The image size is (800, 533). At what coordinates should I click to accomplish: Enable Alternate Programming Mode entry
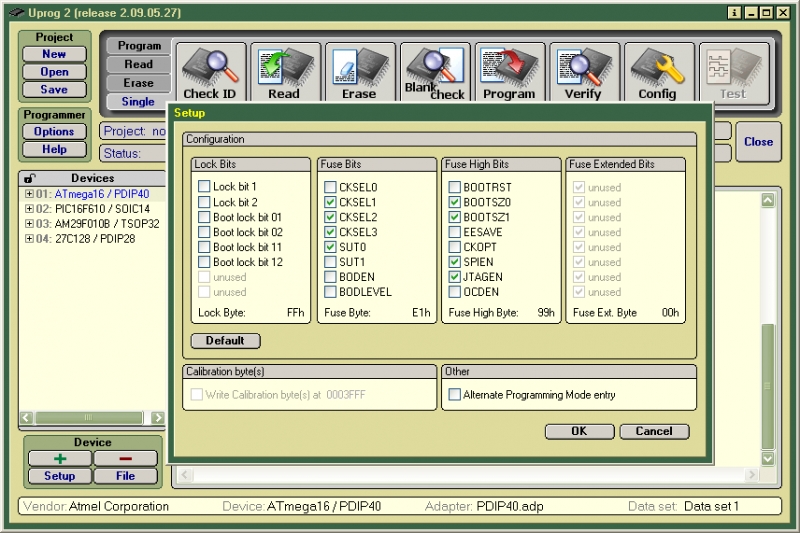(454, 394)
